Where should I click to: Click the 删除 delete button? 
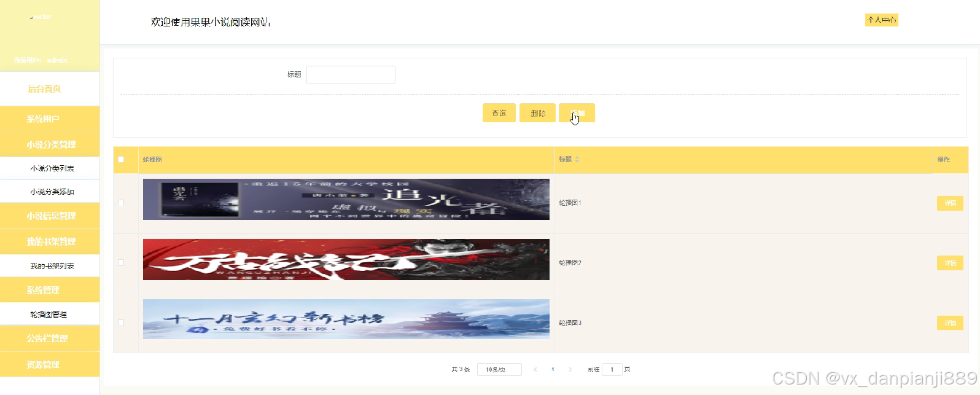click(x=538, y=113)
